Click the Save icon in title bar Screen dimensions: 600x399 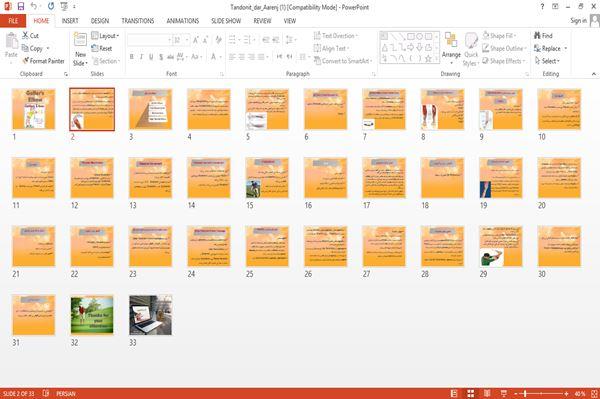tap(21, 7)
